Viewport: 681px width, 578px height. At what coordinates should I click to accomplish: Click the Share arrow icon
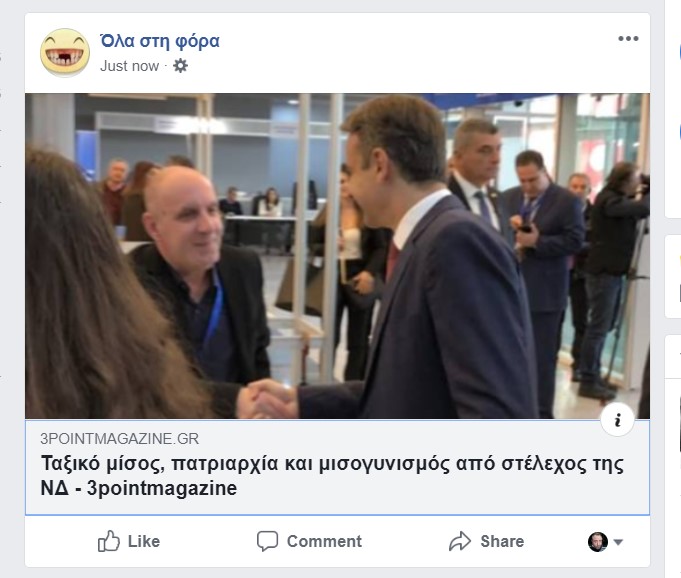point(460,541)
